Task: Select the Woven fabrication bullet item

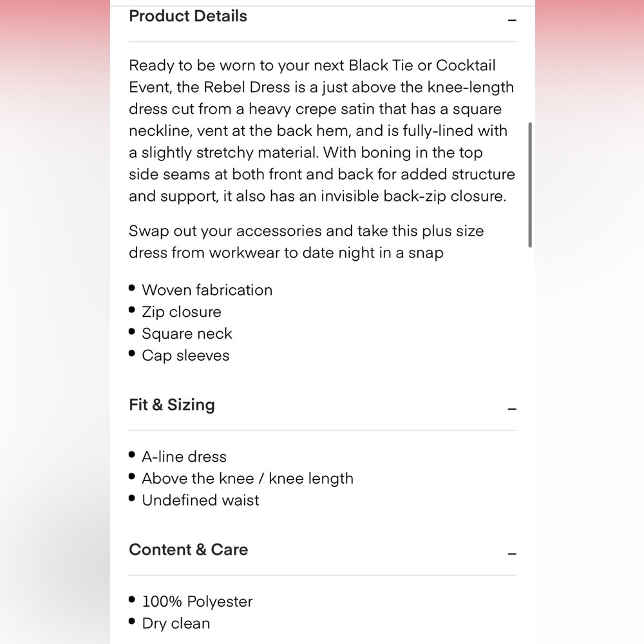Action: click(x=207, y=290)
